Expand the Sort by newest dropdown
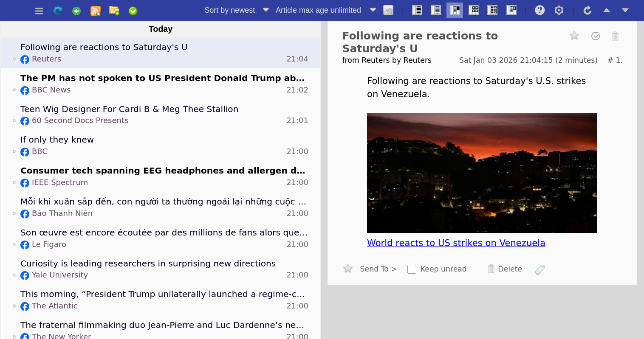Viewport: 644px width, 339px height. pyautogui.click(x=236, y=10)
